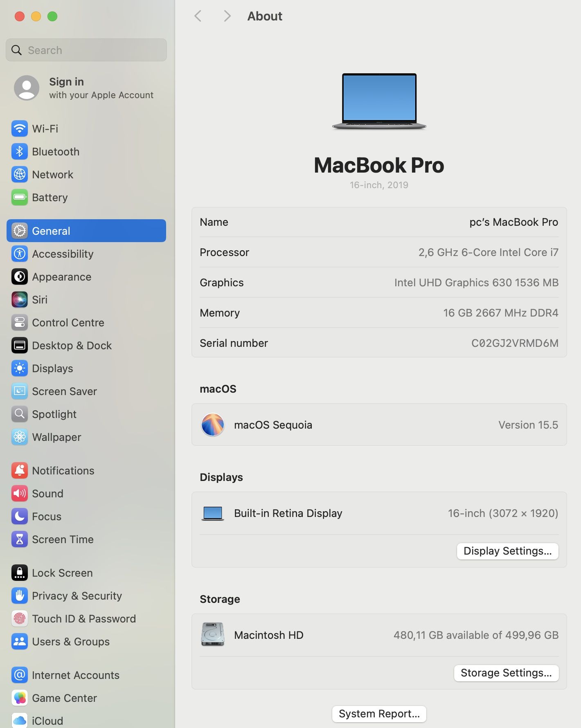Click 480,11 GB available storage text
The height and width of the screenshot is (728, 581).
(x=476, y=635)
